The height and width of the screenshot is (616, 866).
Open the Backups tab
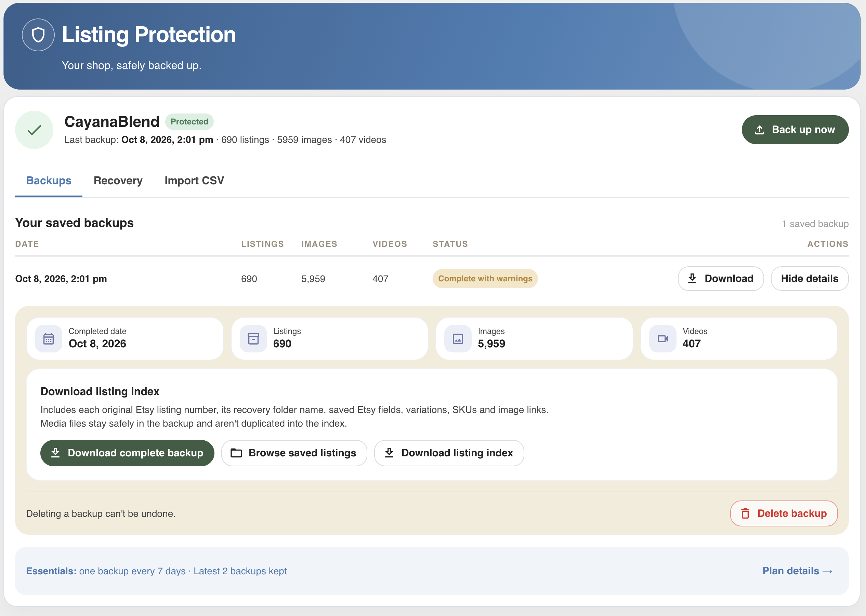coord(49,180)
